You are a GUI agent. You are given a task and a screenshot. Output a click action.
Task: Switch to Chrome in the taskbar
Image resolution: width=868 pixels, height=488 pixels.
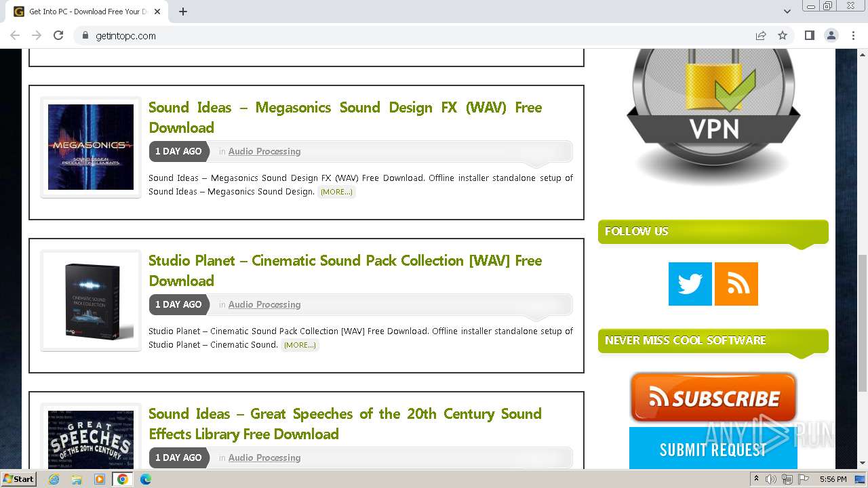click(x=123, y=479)
